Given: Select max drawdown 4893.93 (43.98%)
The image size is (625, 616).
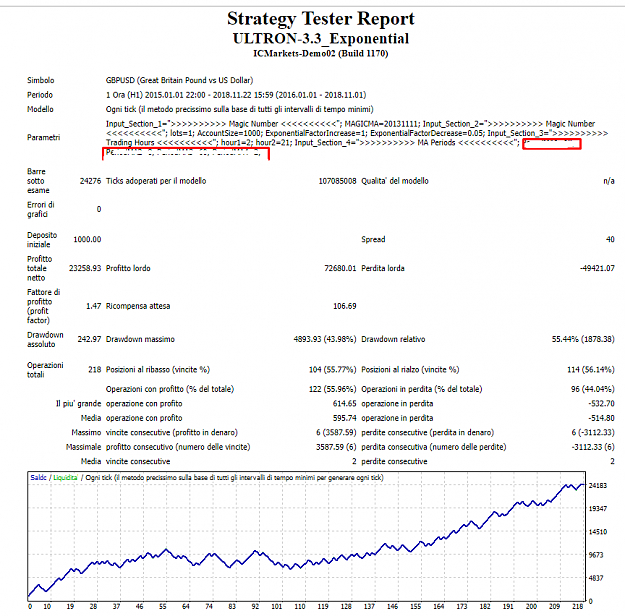Looking at the screenshot, I should pos(325,339).
